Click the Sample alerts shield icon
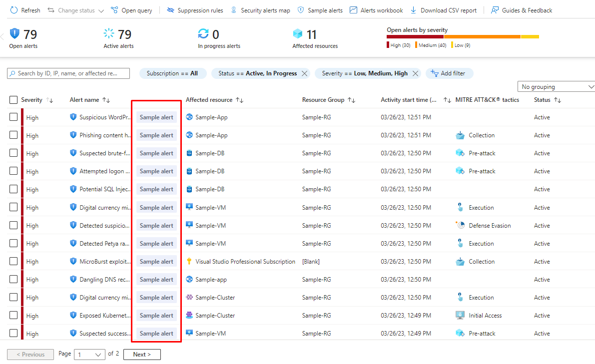Screen dimensions: 595x364 click(301, 10)
